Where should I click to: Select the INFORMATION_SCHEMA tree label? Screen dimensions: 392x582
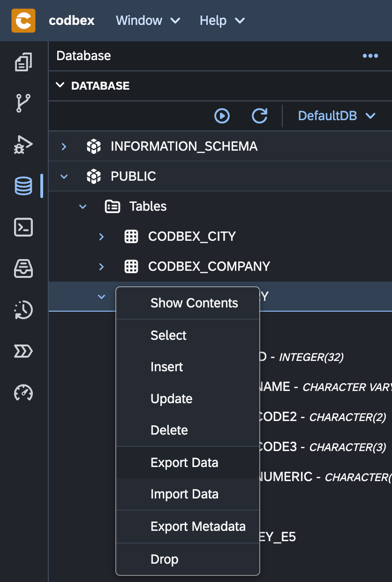click(184, 146)
